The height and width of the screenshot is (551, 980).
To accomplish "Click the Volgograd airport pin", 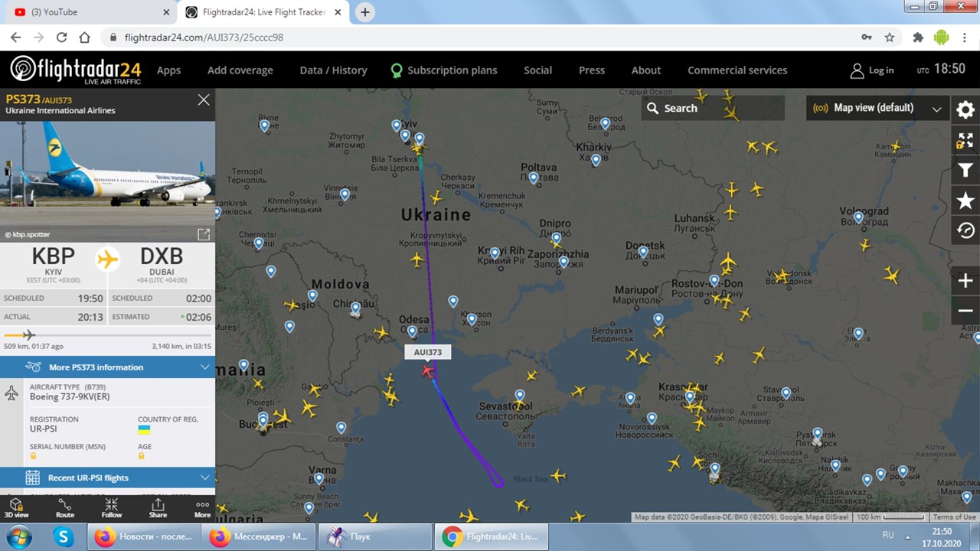I will coord(858,217).
